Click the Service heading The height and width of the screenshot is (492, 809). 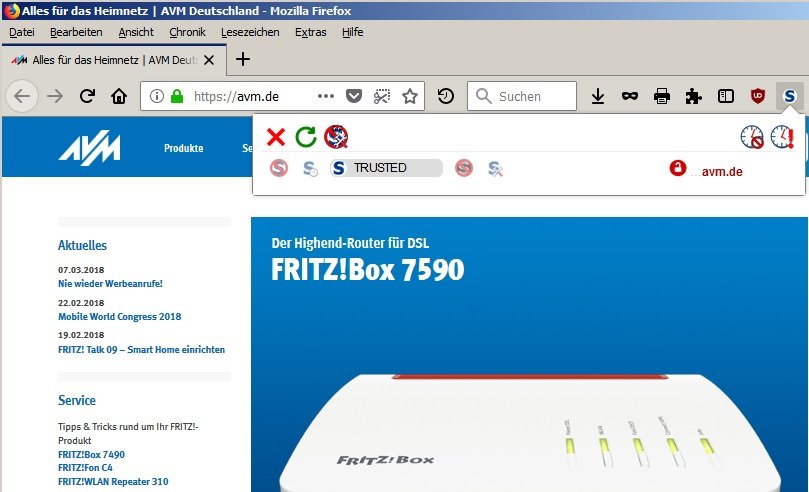[x=77, y=400]
